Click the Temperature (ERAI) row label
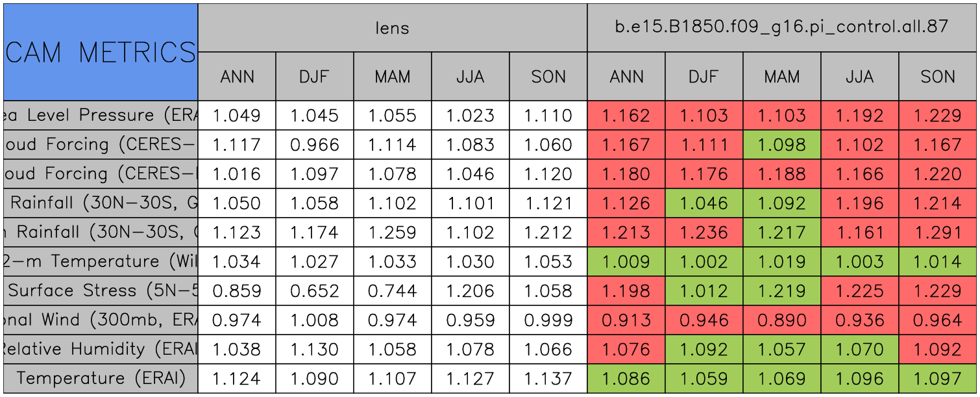The width and height of the screenshot is (980, 397). [101, 378]
